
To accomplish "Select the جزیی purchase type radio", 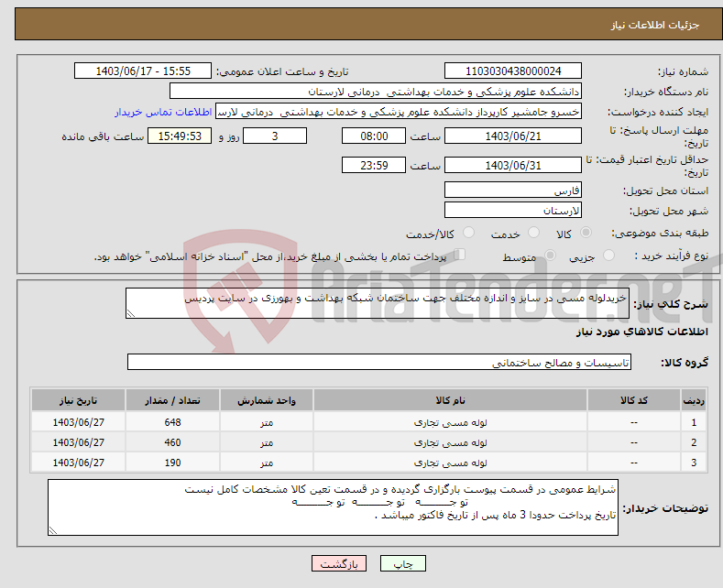I will pos(608,256).
